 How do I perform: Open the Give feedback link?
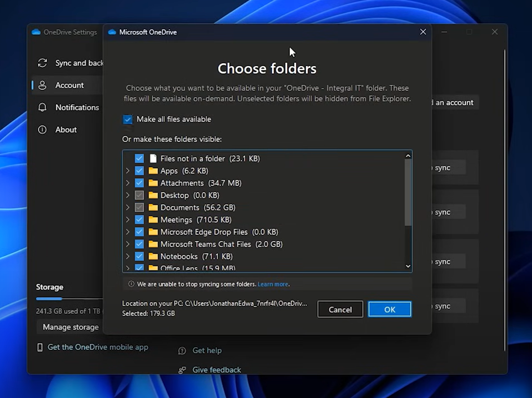[217, 370]
